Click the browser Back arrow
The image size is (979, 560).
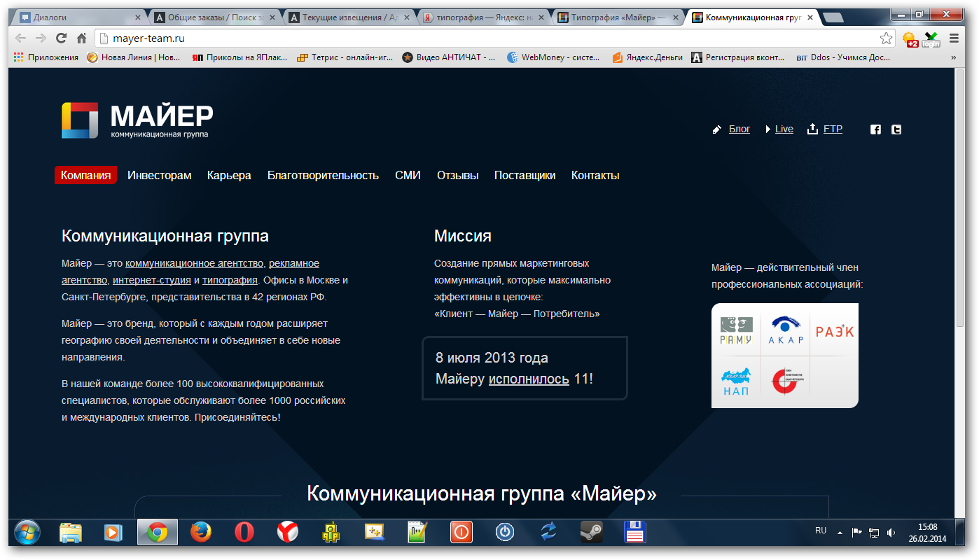(21, 38)
